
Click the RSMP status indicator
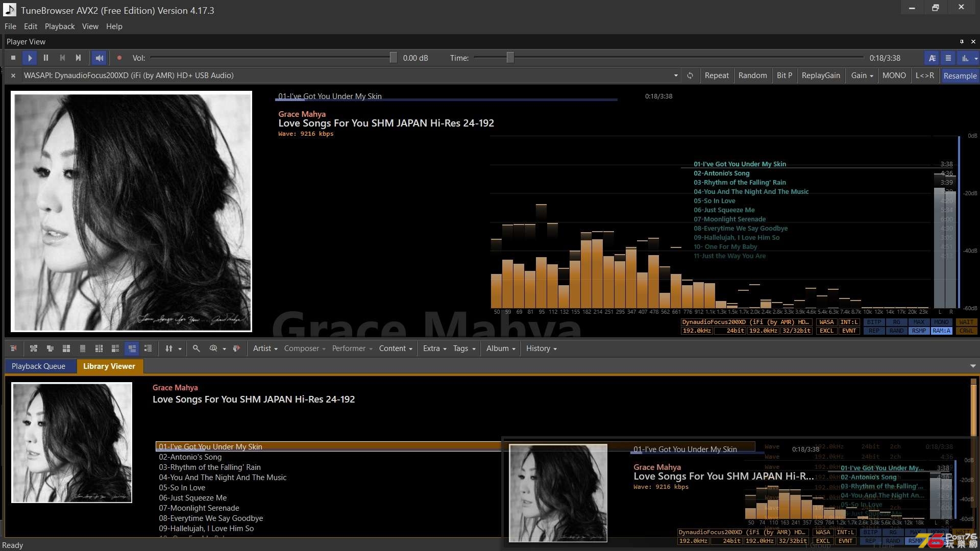click(x=919, y=331)
